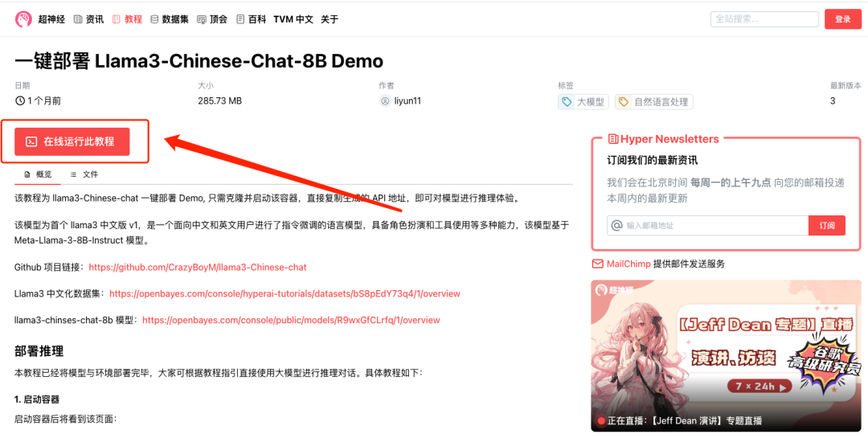Open the 百科 wiki menu item
The height and width of the screenshot is (438, 868).
pos(251,19)
